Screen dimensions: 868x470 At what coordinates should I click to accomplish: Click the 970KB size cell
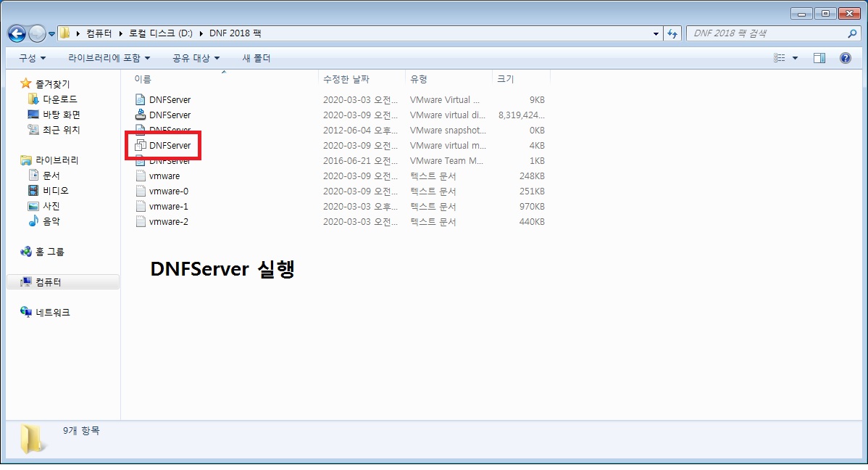532,206
